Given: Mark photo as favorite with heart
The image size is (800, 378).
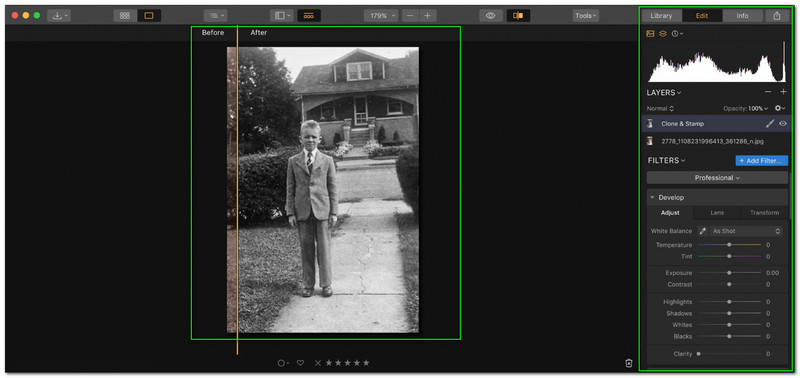Looking at the screenshot, I should (301, 363).
